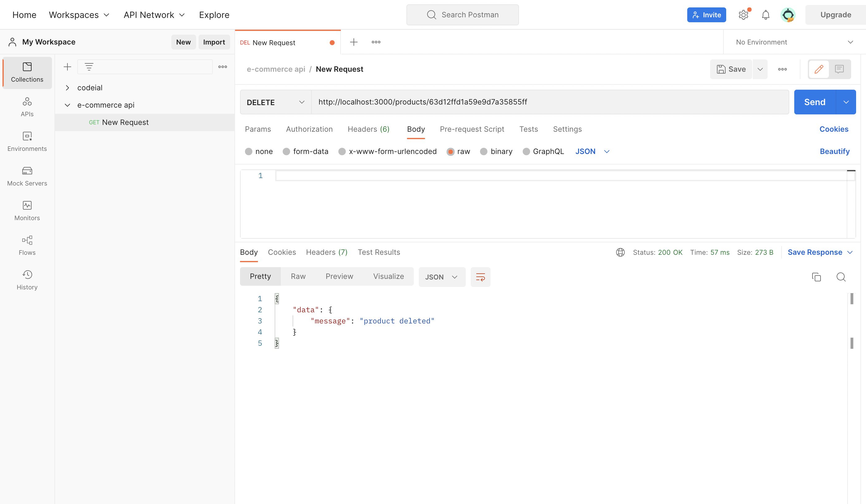Click the notifications bell icon
The width and height of the screenshot is (866, 504).
[x=765, y=15]
